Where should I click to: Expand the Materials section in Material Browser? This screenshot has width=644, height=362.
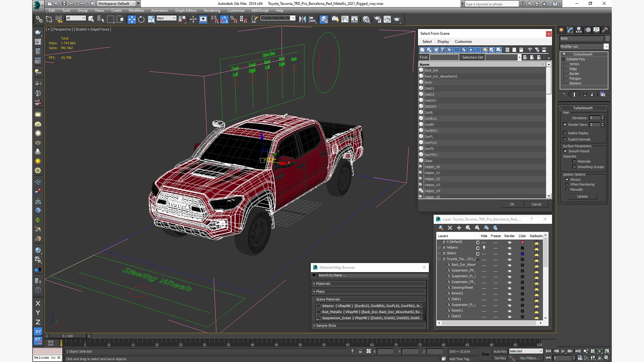[368, 284]
